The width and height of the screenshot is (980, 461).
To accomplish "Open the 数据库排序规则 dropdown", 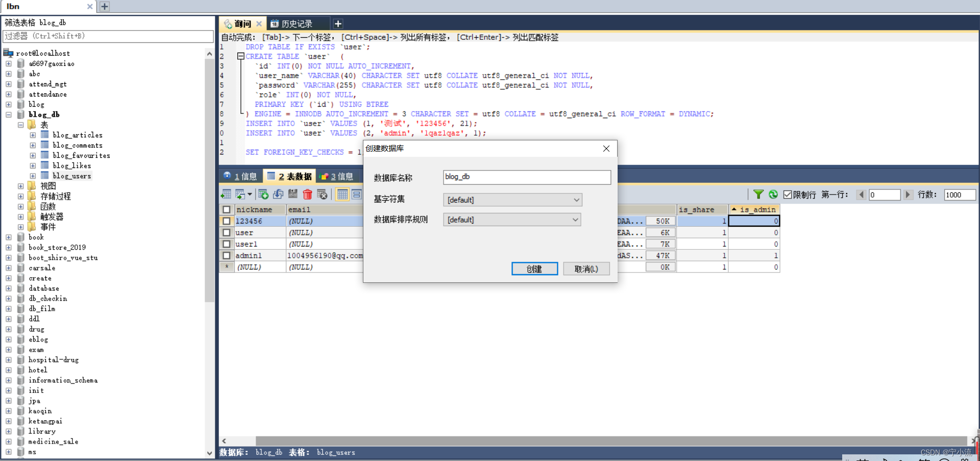I will pos(512,220).
